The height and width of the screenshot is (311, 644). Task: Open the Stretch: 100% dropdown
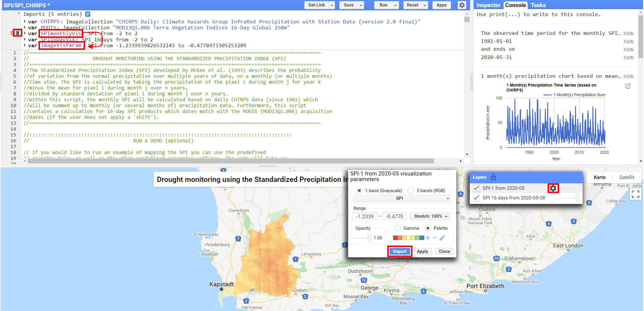tap(430, 217)
